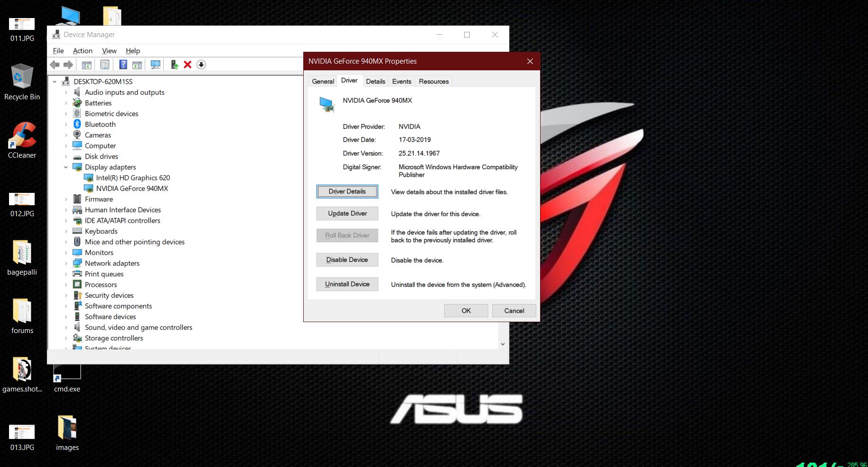868x467 pixels.
Task: Open the Recycle Bin desktop icon
Action: pos(22,82)
